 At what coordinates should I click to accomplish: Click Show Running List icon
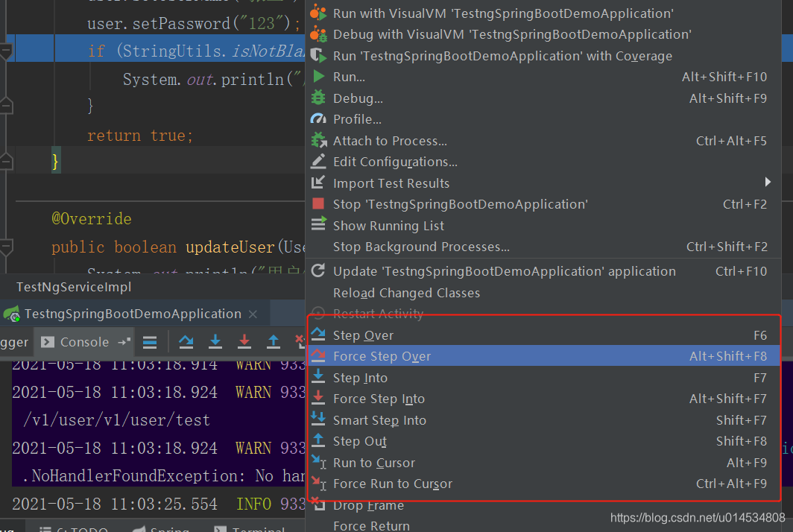(x=319, y=224)
